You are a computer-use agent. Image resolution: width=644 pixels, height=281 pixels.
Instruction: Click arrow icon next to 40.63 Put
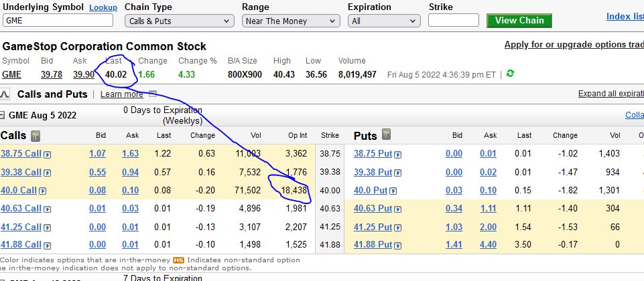398,209
